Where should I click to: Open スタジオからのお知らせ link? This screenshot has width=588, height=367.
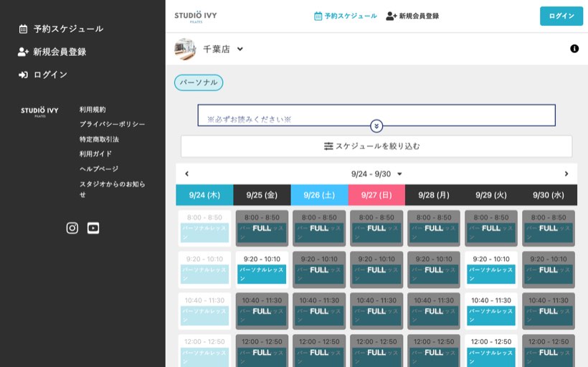pos(112,189)
